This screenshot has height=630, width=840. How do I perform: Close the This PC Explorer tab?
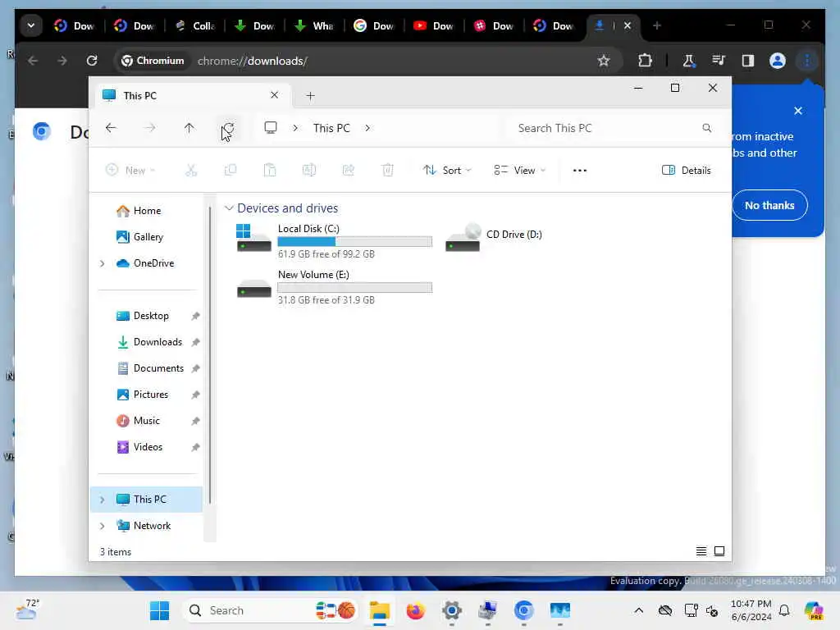274,95
